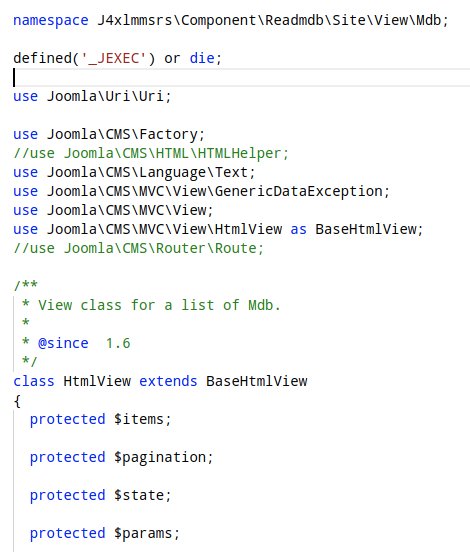This screenshot has height=552, width=470.
Task: Click BaseHtmlView after the extends keyword
Action: 256,381
